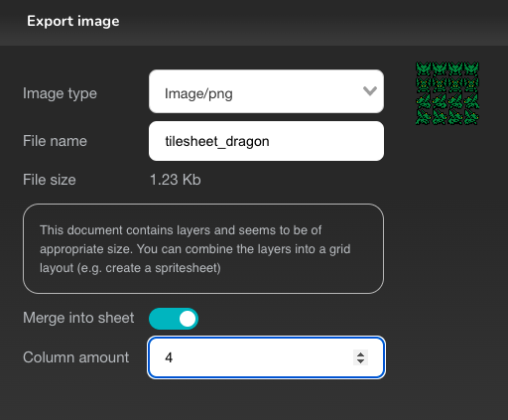The height and width of the screenshot is (420, 508).
Task: Increase column amount with the up arrow
Action: click(360, 353)
